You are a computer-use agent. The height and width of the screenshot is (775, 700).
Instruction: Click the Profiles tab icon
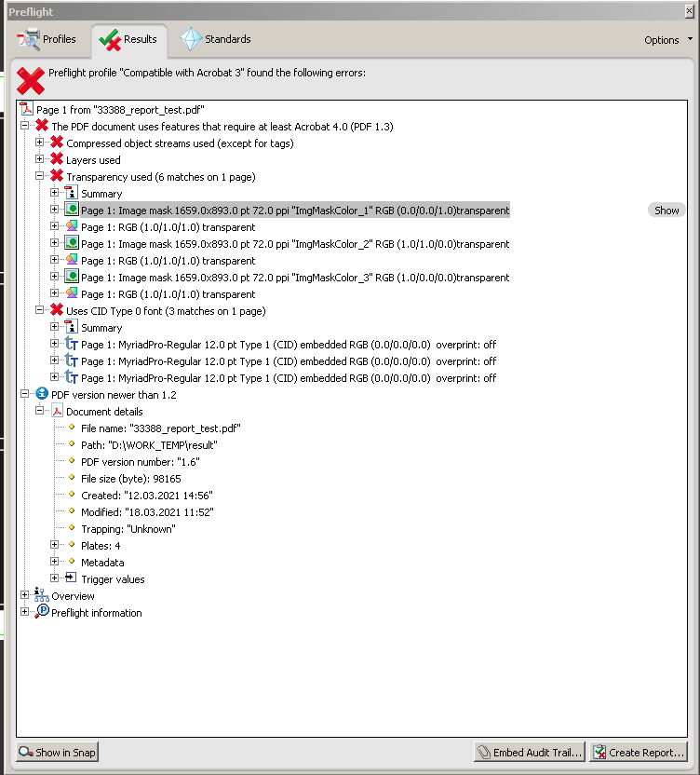pos(28,39)
